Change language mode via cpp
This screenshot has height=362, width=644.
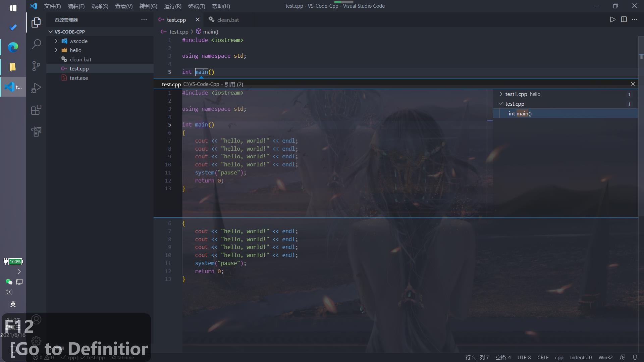tap(559, 357)
